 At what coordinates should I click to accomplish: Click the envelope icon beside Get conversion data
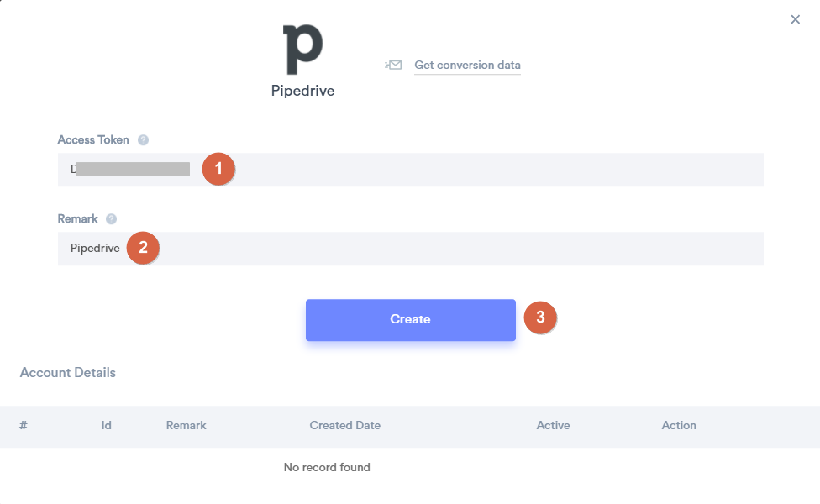click(x=393, y=65)
